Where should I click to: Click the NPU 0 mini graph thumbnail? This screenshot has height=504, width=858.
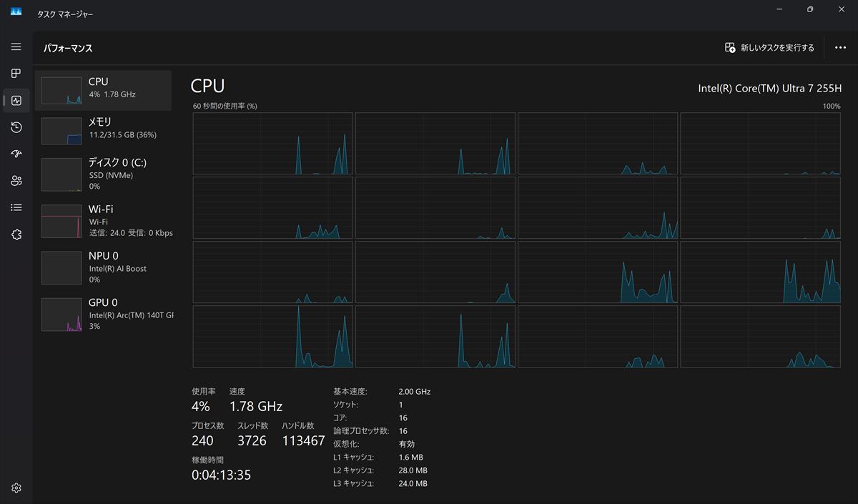[x=61, y=268]
